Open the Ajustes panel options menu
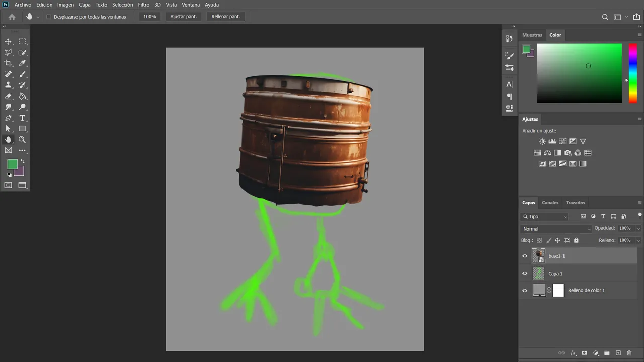Viewport: 644px width, 362px height. click(x=639, y=119)
